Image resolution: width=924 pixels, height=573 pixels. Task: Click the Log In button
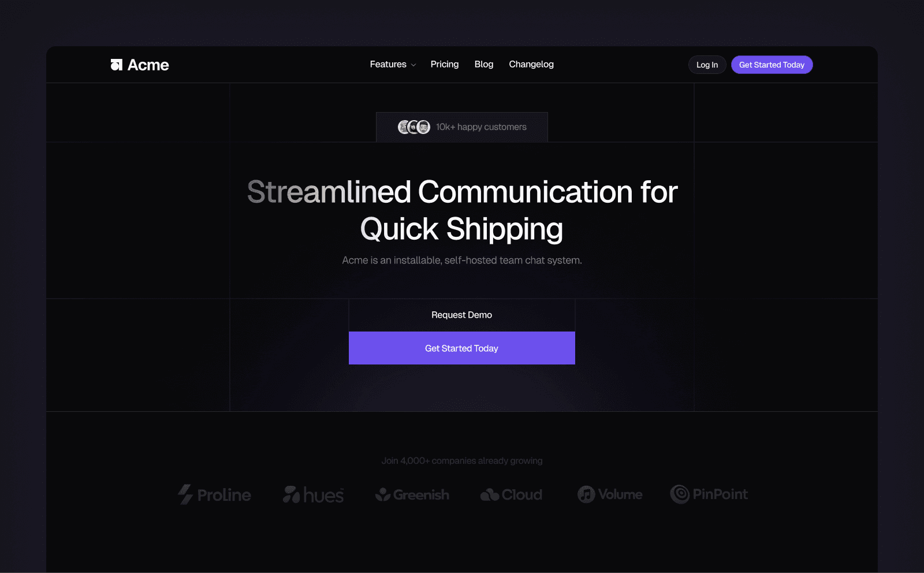tap(707, 65)
